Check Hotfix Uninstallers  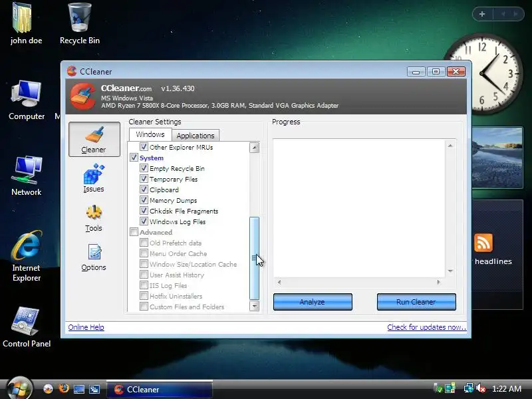[x=144, y=295]
